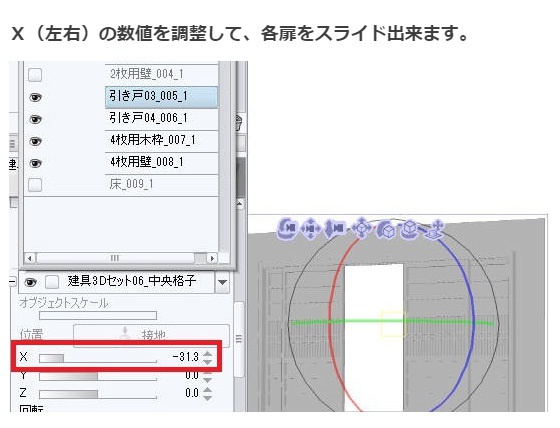Select the object horizontal spin icon

[409, 229]
